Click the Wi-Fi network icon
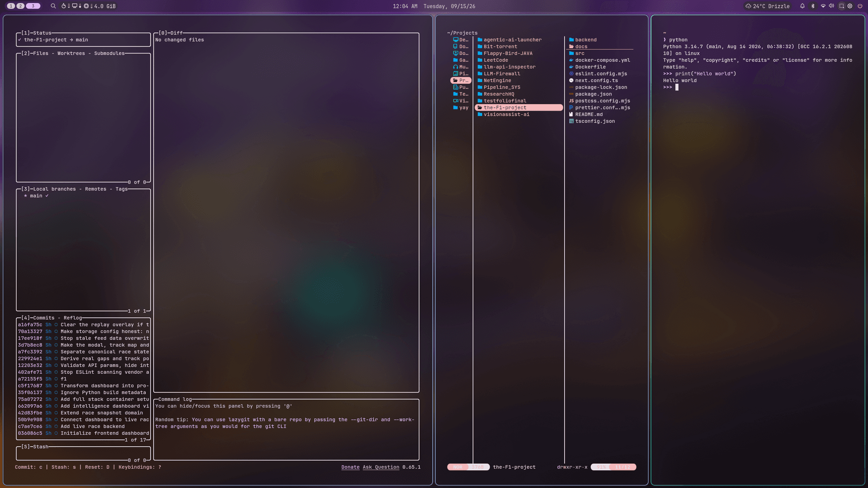The image size is (868, 488). tap(823, 6)
